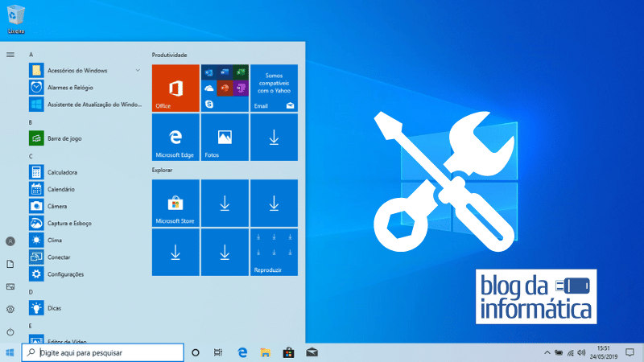Open the Fotos tile

[225, 137]
